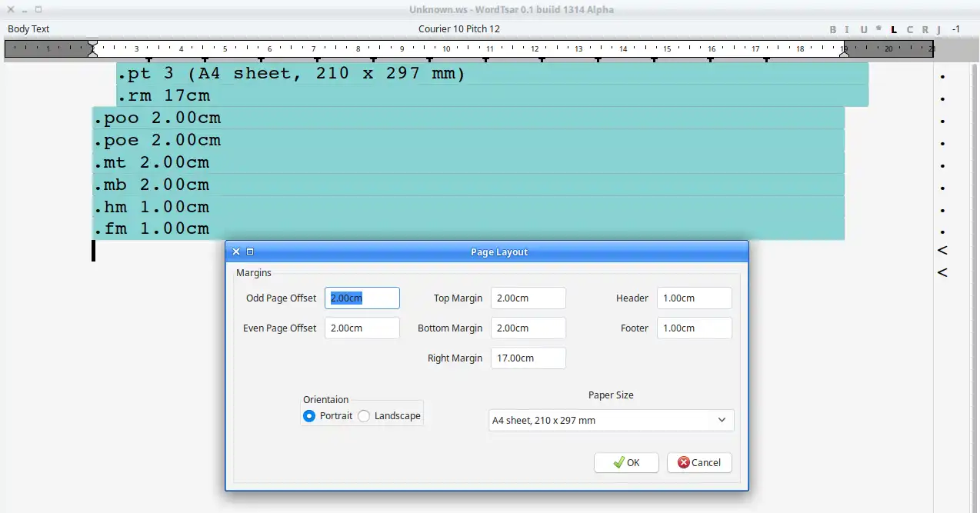Click the .pt 3 A4 sheet line
Screen dimensions: 980x513
point(492,74)
